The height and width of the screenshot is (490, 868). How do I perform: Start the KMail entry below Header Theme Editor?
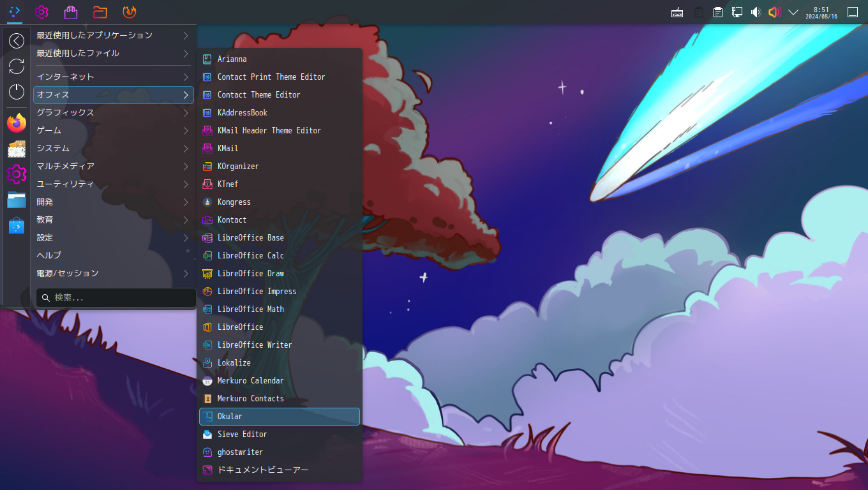click(280, 149)
